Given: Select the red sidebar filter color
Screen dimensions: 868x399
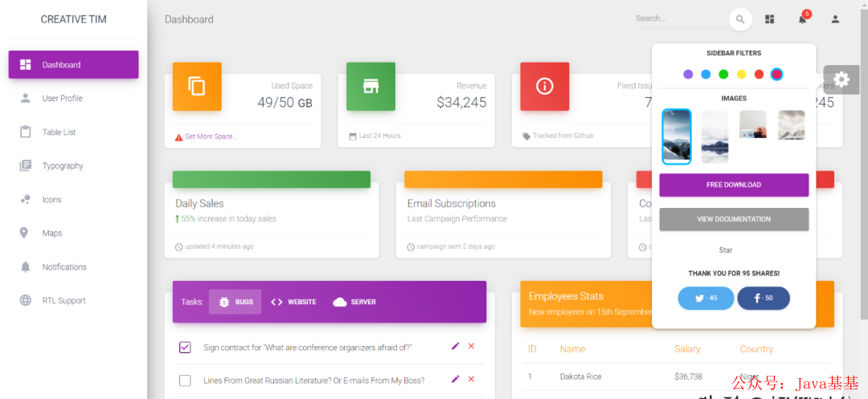Looking at the screenshot, I should (x=759, y=74).
